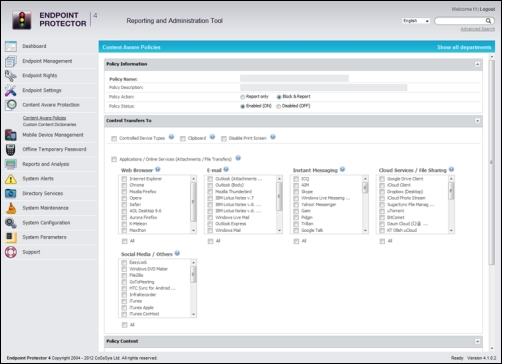Open the Directory Services icon
509x364 pixels.
tap(11, 193)
